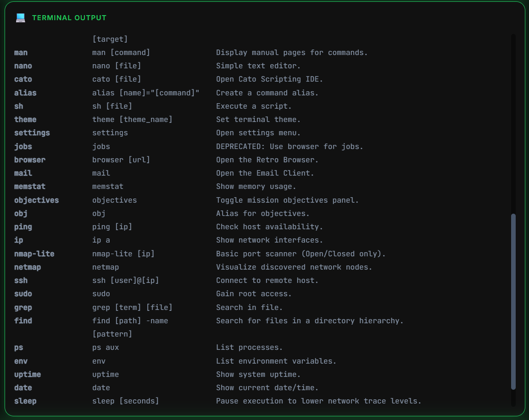
Task: Select the uptime command entry
Action: 27,374
